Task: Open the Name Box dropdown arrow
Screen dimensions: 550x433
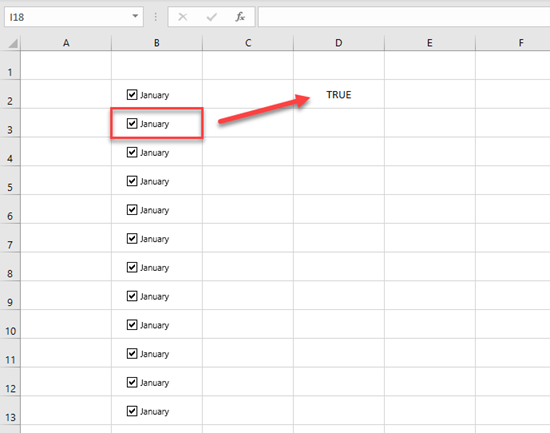Action: (135, 16)
